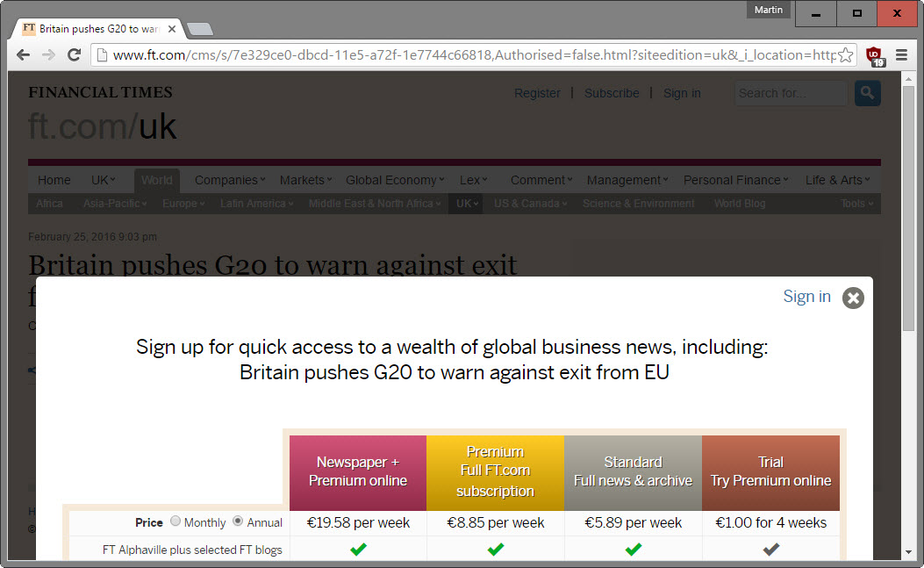Open Asia-Pacific in the sub-menu

115,204
